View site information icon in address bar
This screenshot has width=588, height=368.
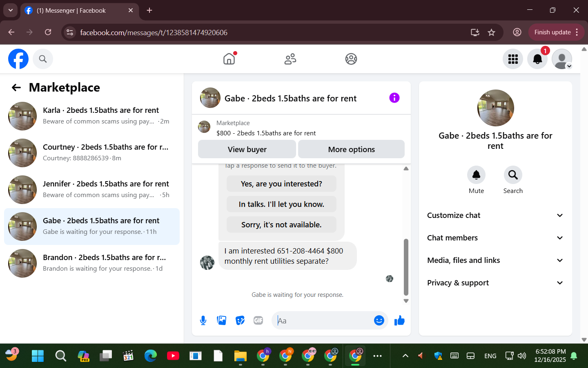[70, 32]
